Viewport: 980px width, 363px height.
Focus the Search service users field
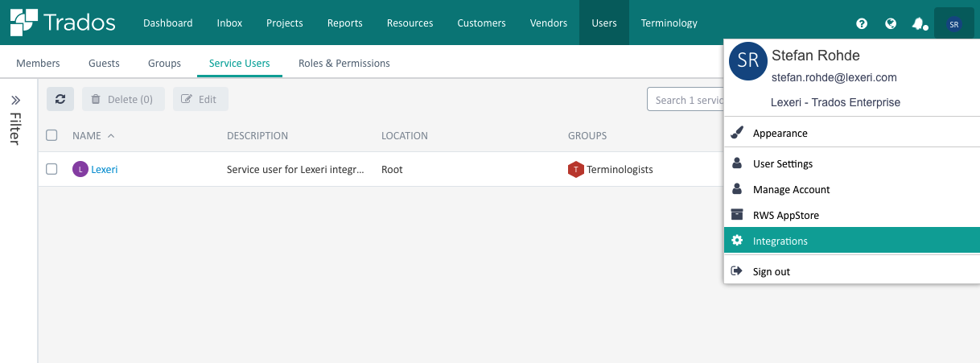pyautogui.click(x=686, y=100)
